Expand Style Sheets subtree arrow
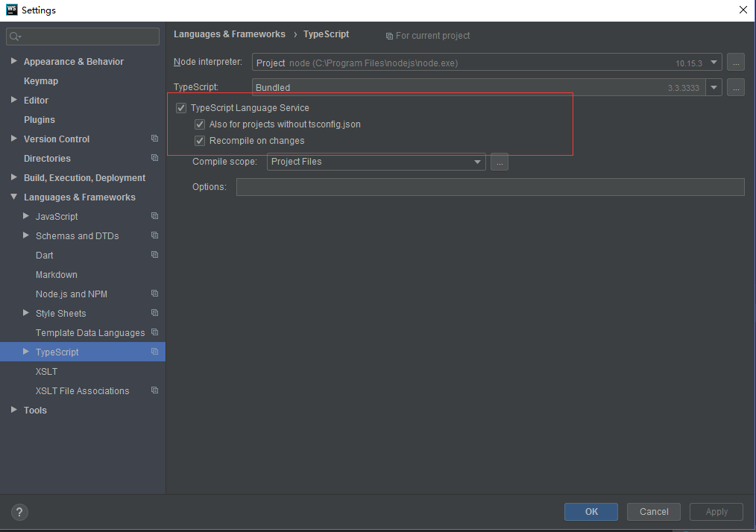The width and height of the screenshot is (756, 532). coord(26,313)
